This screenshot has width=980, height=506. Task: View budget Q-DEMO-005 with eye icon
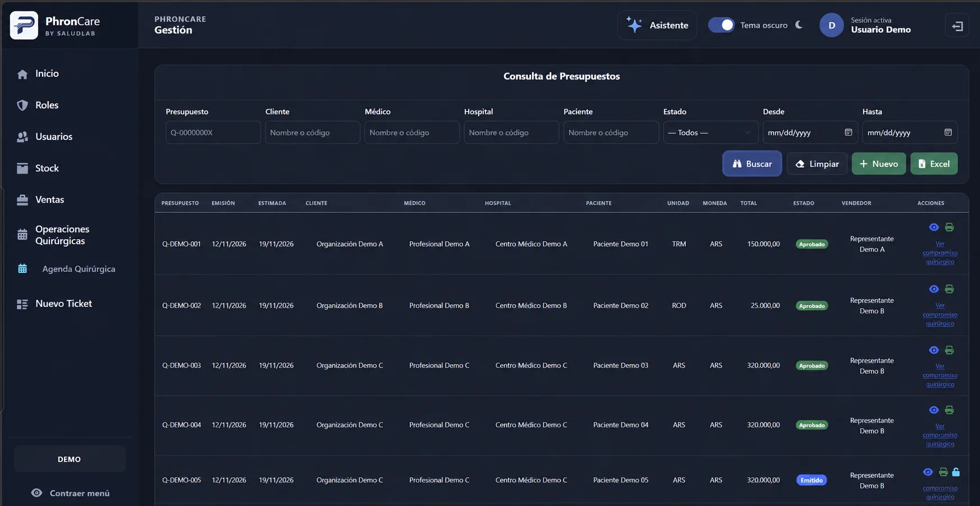[x=928, y=472]
